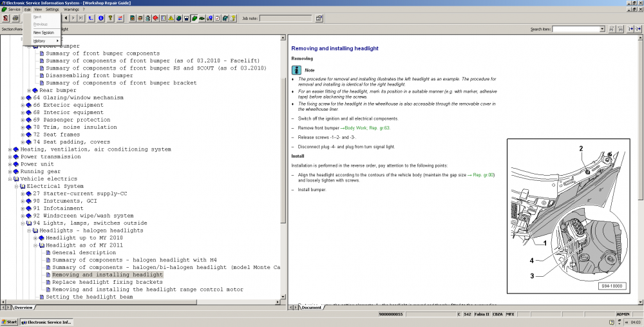Click the left-pointing back arrow toolbar button

click(66, 18)
